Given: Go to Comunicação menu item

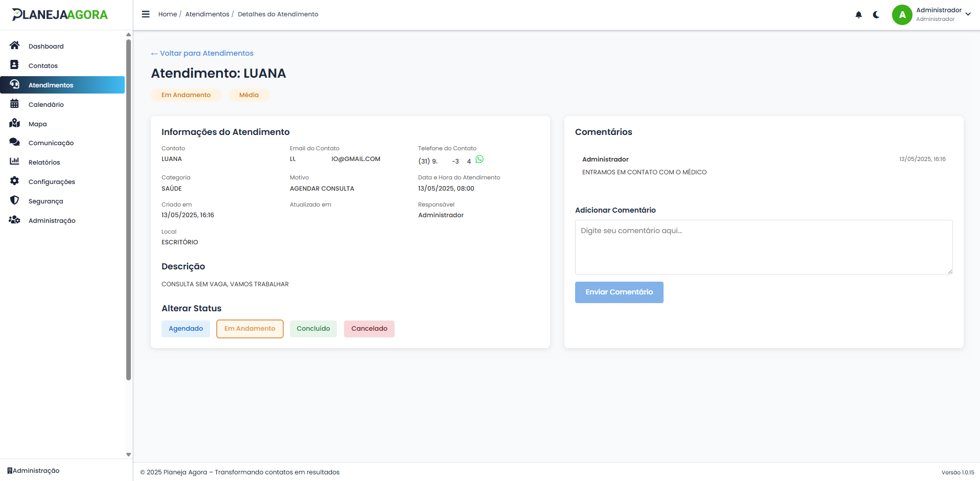Looking at the screenshot, I should point(51,143).
